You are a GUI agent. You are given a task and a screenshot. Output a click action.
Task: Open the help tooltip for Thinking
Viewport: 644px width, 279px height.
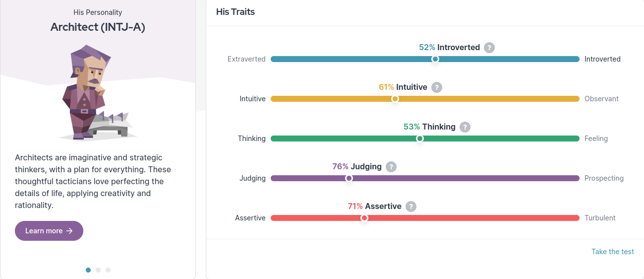[465, 127]
